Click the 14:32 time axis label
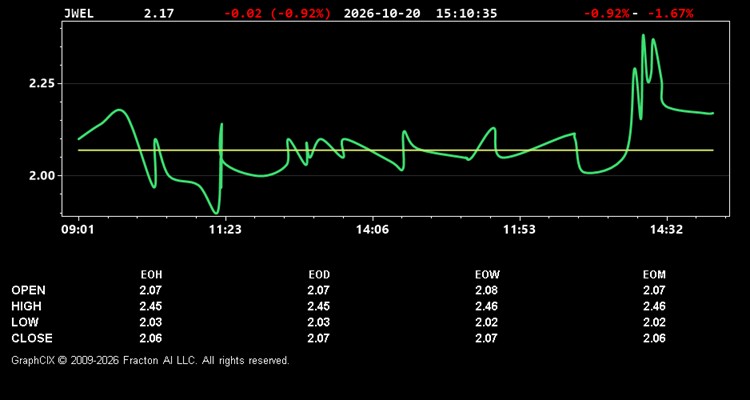Screen dimensions: 750x400 pyautogui.click(x=667, y=230)
